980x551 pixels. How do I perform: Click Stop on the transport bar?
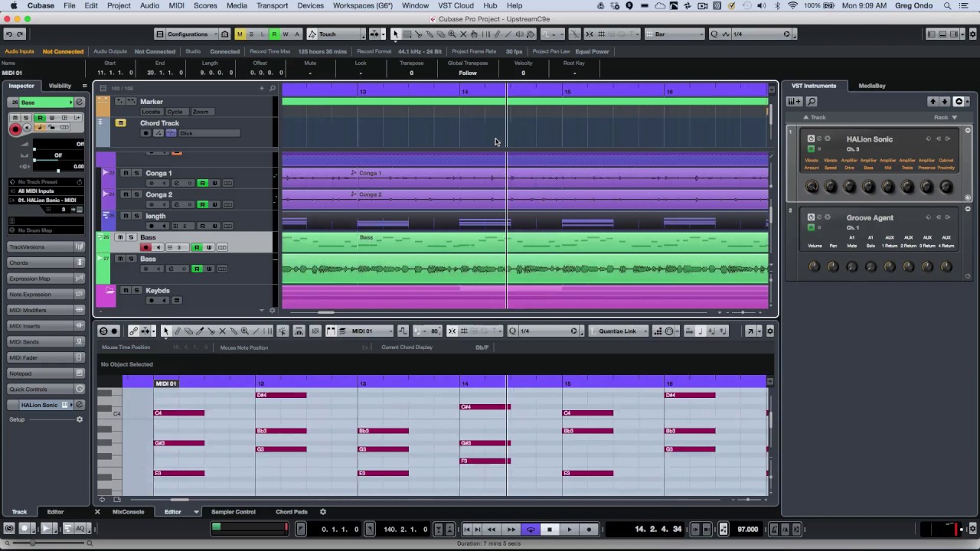tap(549, 529)
